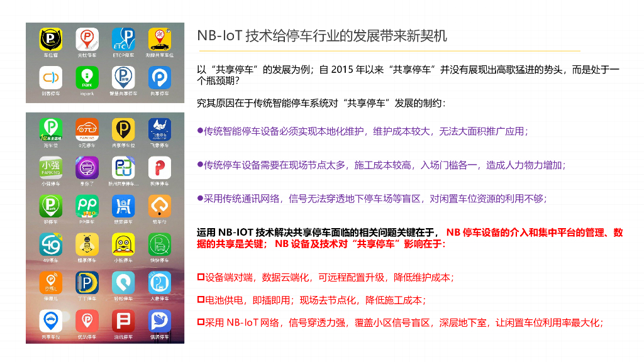
Task: Open the 共享停车位 yellow app with black pin
Action: (123, 129)
